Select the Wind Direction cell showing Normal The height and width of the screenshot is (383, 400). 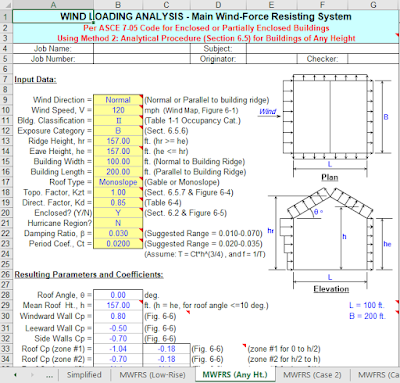tap(118, 100)
